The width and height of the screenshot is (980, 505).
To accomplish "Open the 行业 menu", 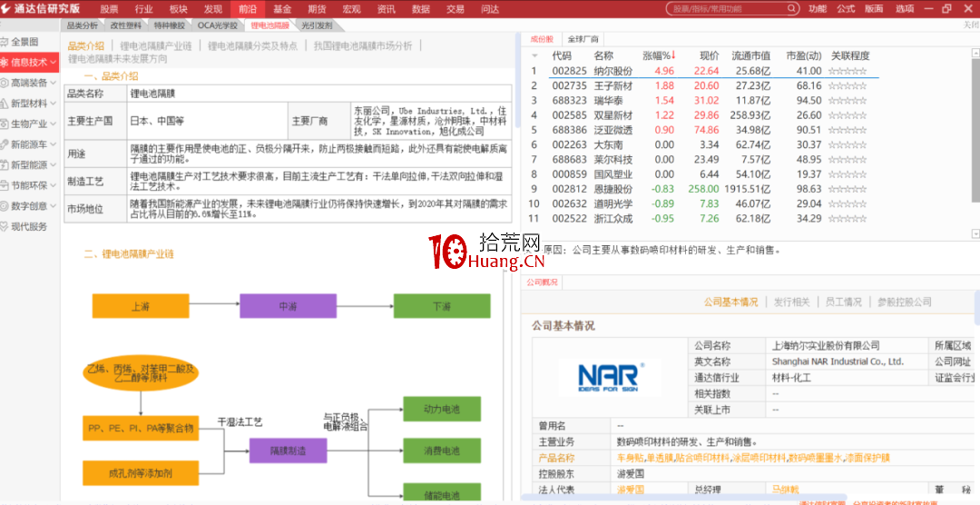I will click(143, 9).
